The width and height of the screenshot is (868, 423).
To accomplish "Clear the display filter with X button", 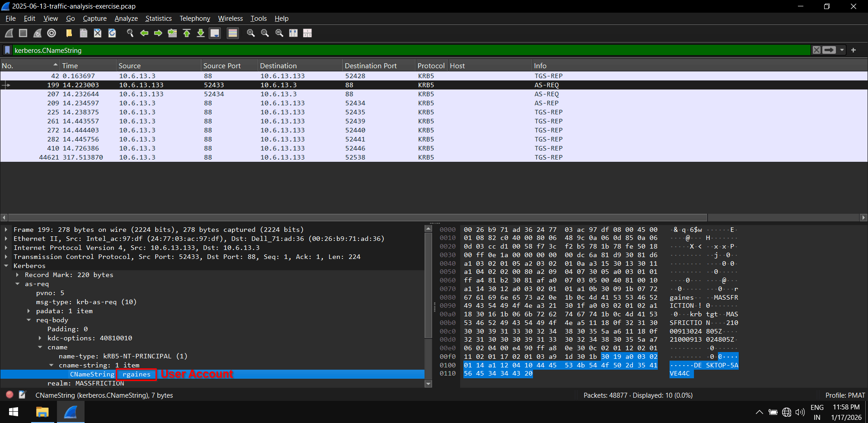I will [816, 50].
